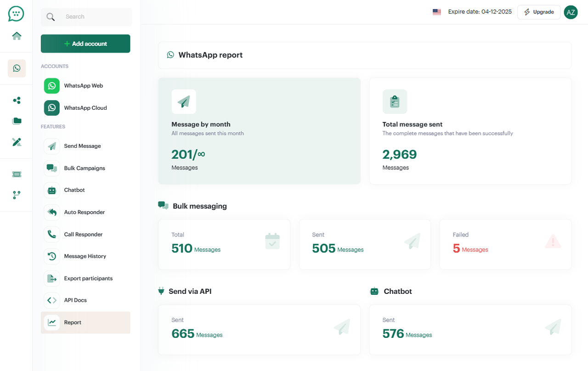Open Message History page
The image size is (588, 371).
coord(85,256)
